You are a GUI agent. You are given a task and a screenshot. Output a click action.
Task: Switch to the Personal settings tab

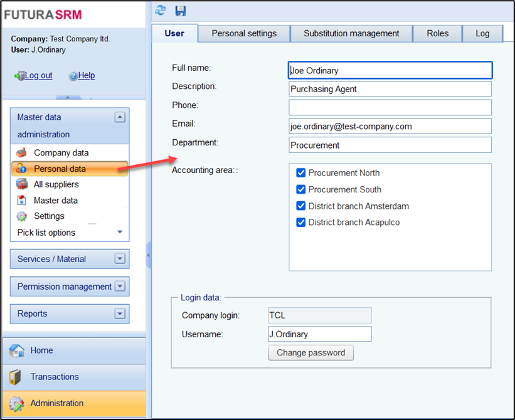(244, 34)
